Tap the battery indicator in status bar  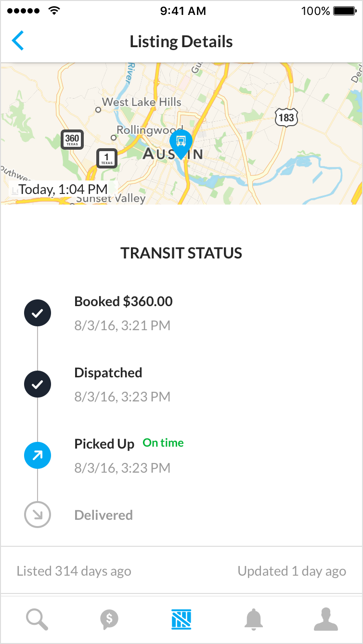pyautogui.click(x=344, y=11)
